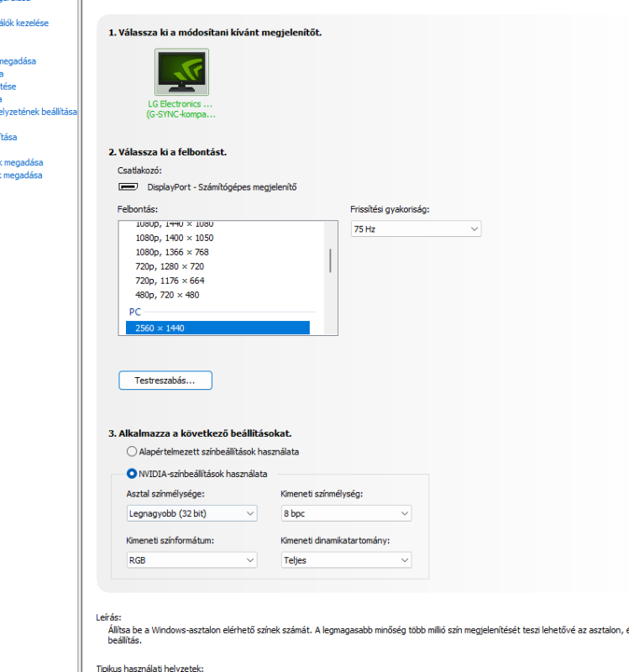Expand the RGB color format dropdown

191,559
